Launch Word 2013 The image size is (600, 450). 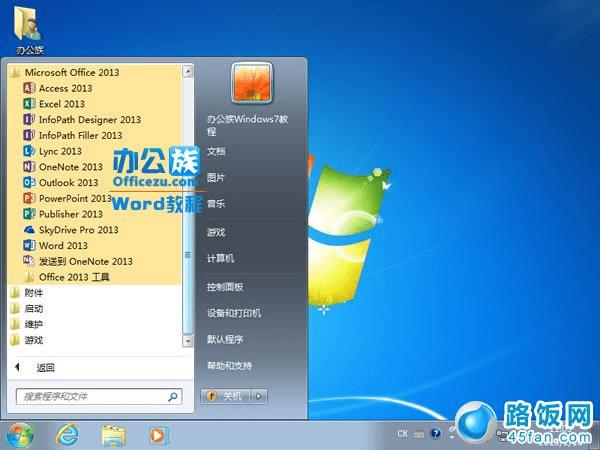click(55, 245)
